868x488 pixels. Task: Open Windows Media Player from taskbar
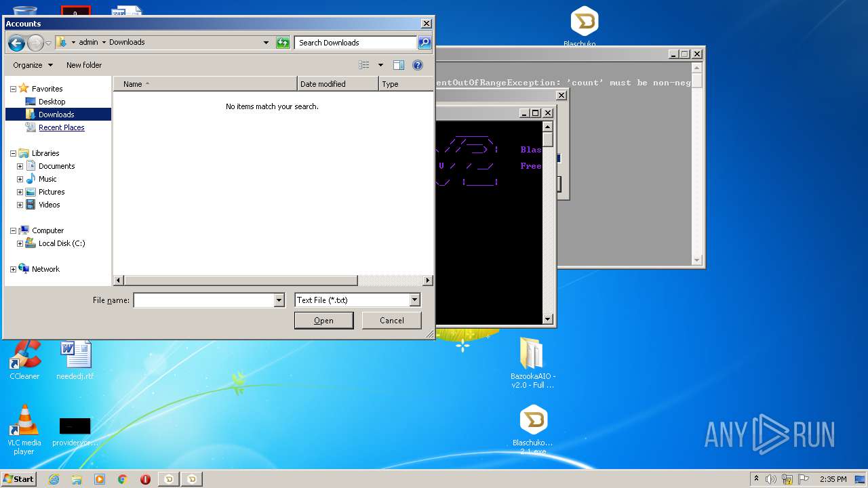[100, 479]
